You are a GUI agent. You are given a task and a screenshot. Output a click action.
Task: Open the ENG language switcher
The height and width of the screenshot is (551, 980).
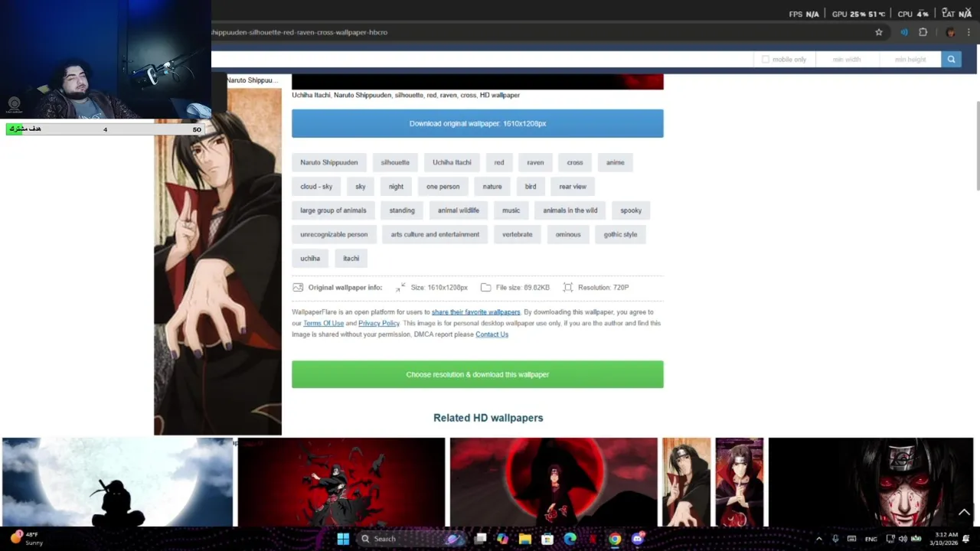tap(871, 539)
